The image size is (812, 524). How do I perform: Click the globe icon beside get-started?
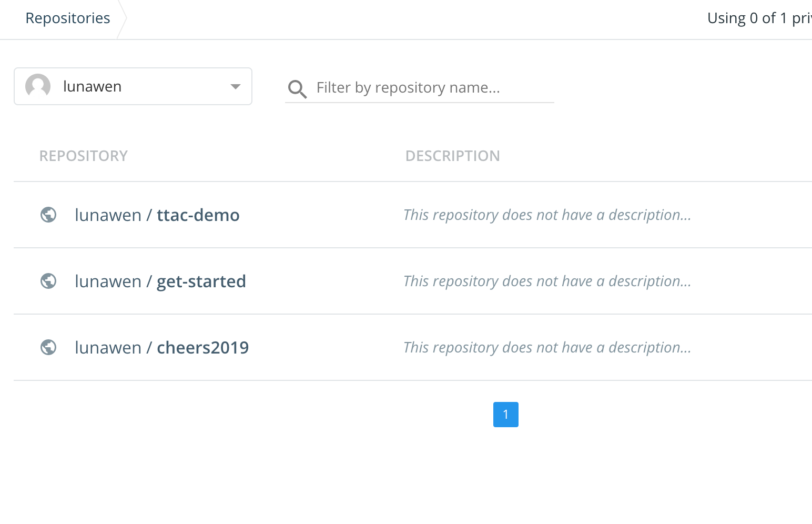48,281
